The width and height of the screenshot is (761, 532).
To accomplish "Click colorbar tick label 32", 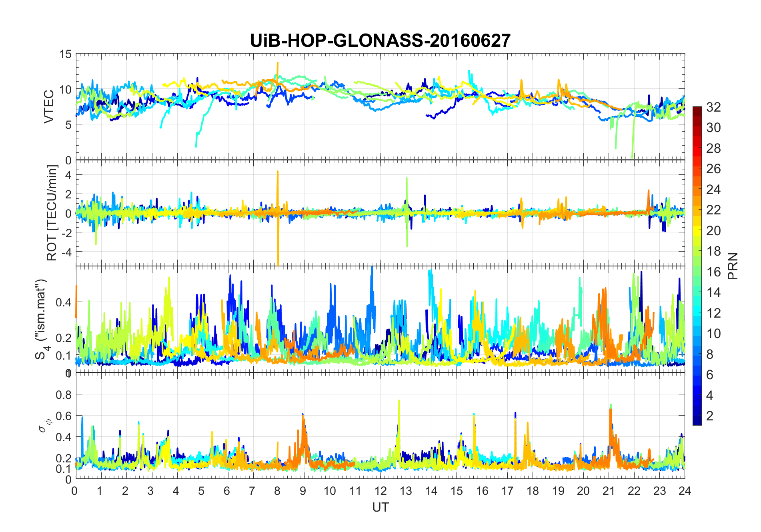I will pyautogui.click(x=713, y=107).
